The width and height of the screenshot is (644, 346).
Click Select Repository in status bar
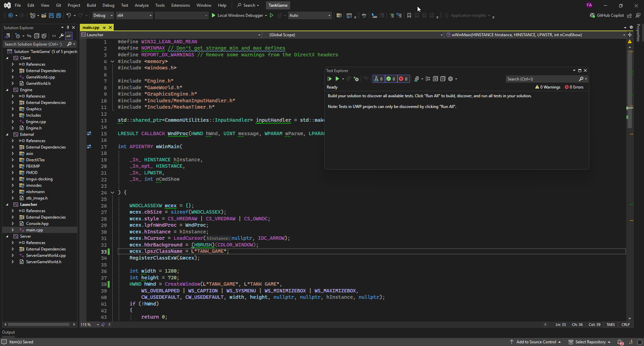coord(589,342)
